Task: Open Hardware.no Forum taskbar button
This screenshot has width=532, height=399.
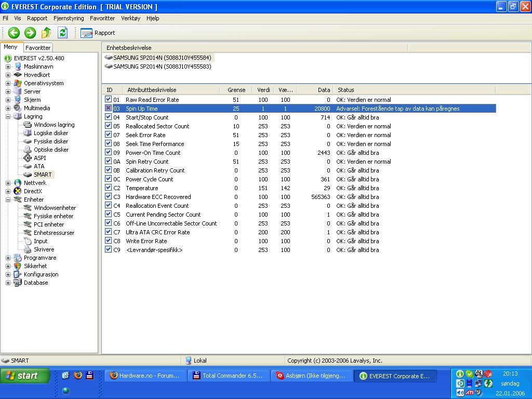Action: (146, 376)
